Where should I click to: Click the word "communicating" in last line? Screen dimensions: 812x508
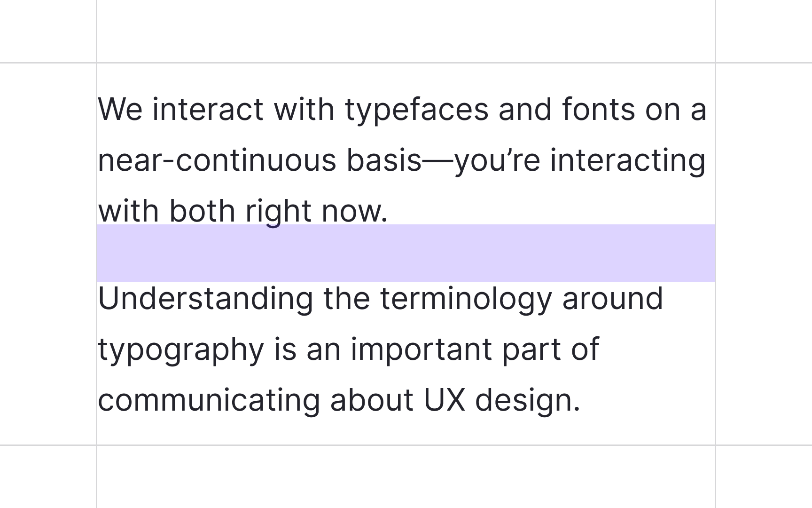click(x=209, y=401)
